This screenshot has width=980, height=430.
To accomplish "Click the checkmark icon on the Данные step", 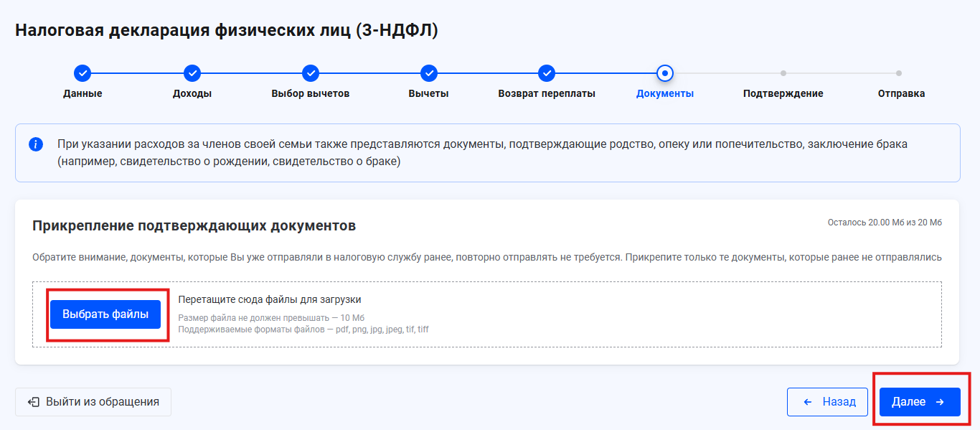I will click(83, 73).
